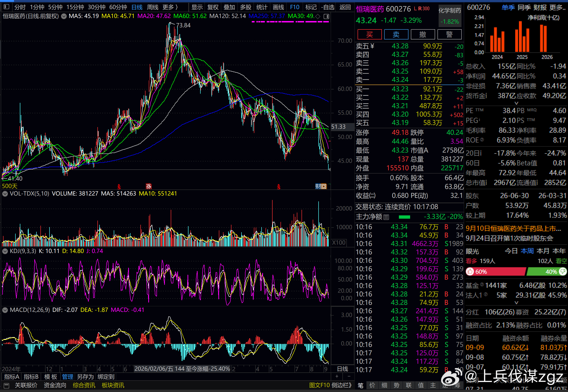Click the 主力净额 detail icon
Screen dimensions: 568x392
(386, 217)
